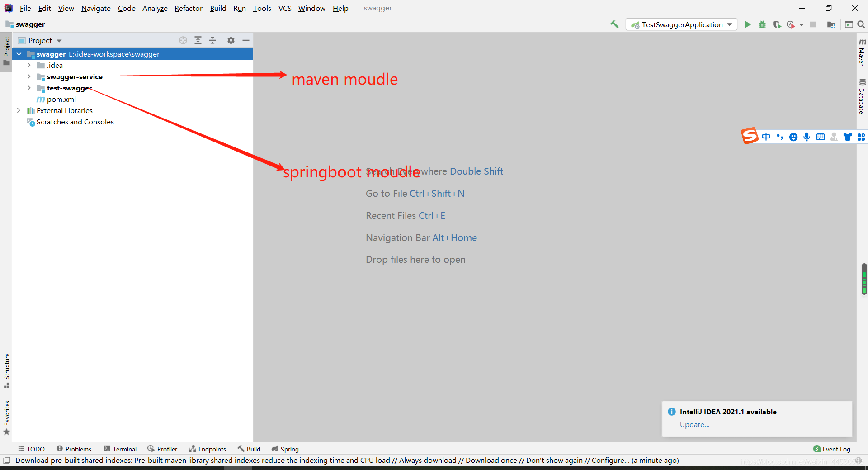Toggle tool window bars via bottom-left corner icon
Screen dimensions: 868x470
(x=7, y=461)
